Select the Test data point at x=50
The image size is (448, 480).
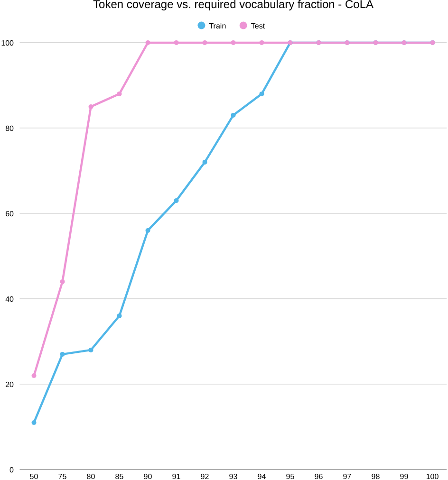click(34, 376)
